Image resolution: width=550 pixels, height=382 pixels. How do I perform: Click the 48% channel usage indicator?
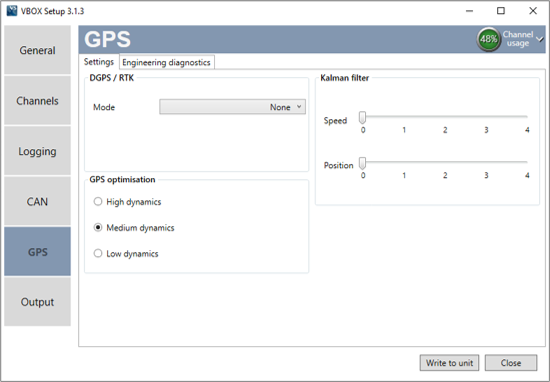(488, 39)
